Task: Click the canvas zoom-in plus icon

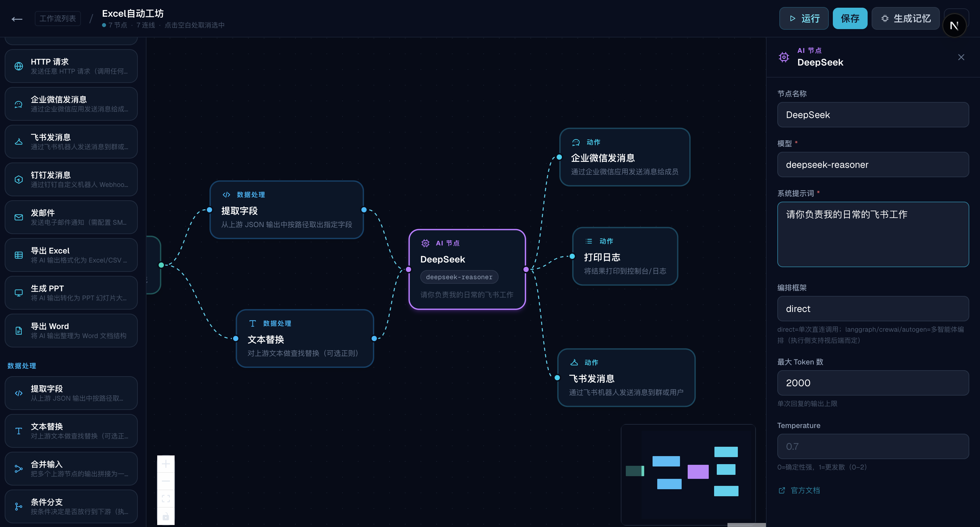Action: pyautogui.click(x=166, y=464)
